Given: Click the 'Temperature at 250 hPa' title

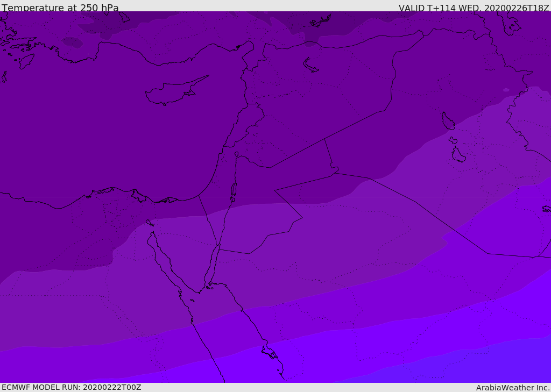Looking at the screenshot, I should (x=60, y=8).
